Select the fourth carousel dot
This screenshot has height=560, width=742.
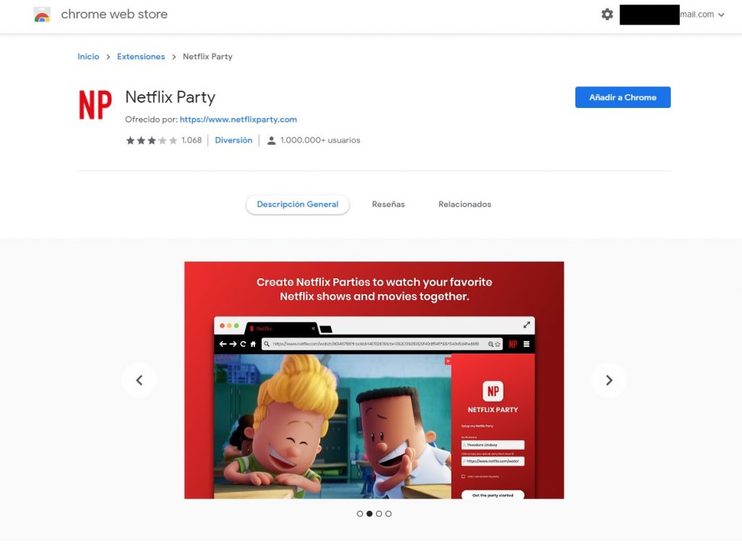pos(388,514)
